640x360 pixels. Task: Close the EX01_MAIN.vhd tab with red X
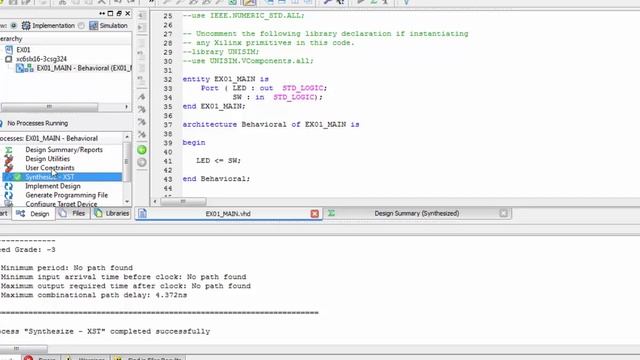click(x=315, y=214)
